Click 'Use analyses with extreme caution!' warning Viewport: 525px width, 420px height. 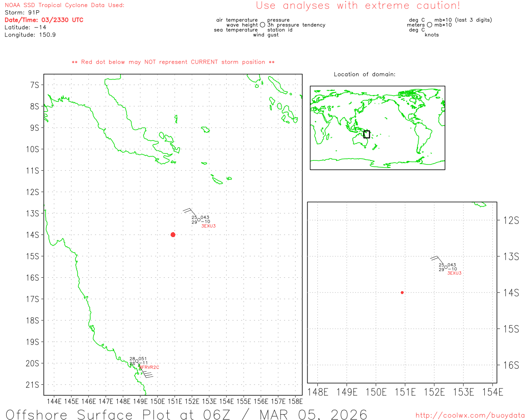click(x=358, y=6)
